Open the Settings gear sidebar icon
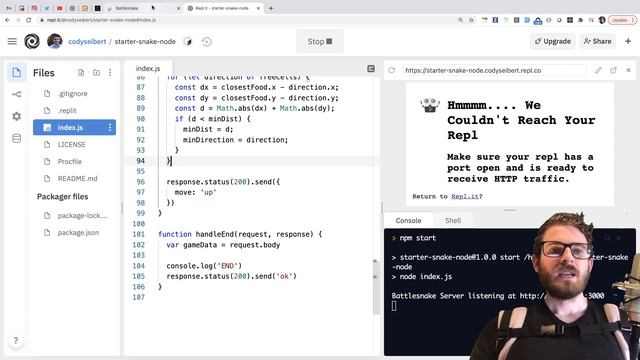Image resolution: width=640 pixels, height=360 pixels. coord(16,116)
